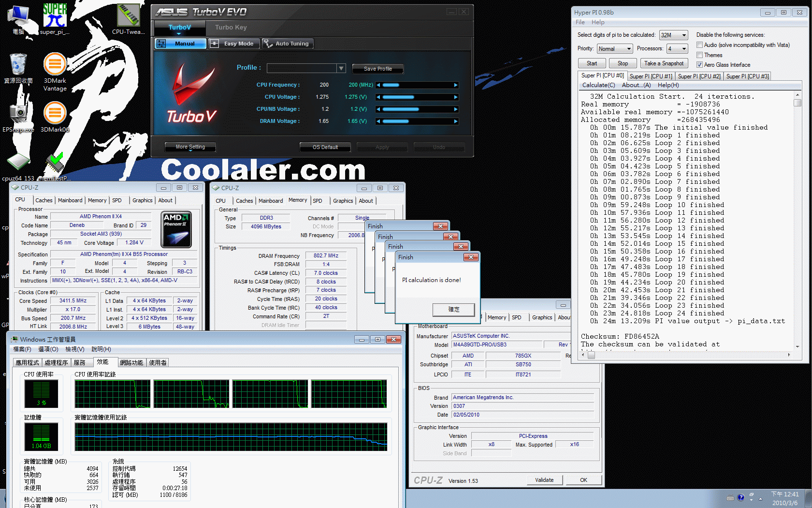Open the memTestPro desktop icon
Screen dimensions: 812x508
[x=55, y=166]
